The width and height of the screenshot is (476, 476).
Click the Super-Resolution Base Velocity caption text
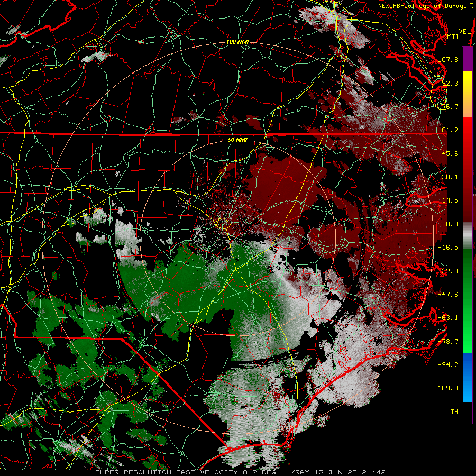click(x=240, y=472)
